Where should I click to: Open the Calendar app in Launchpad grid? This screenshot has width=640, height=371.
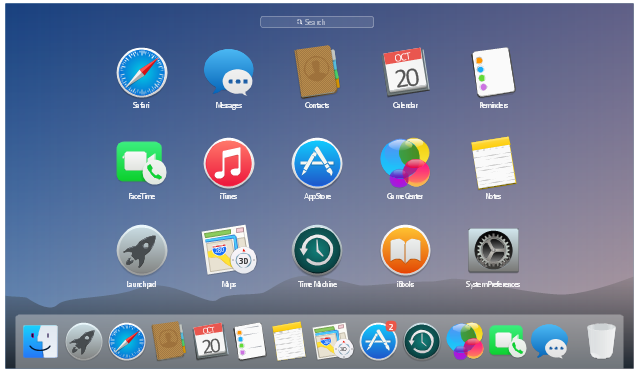pyautogui.click(x=406, y=72)
